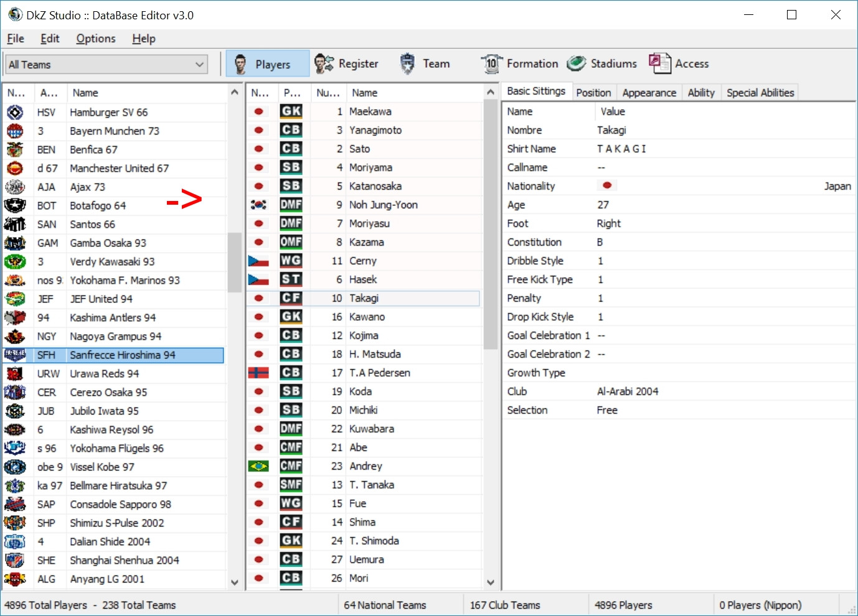The image size is (858, 616).
Task: Click the Japan flag in Nationality row
Action: (x=607, y=185)
